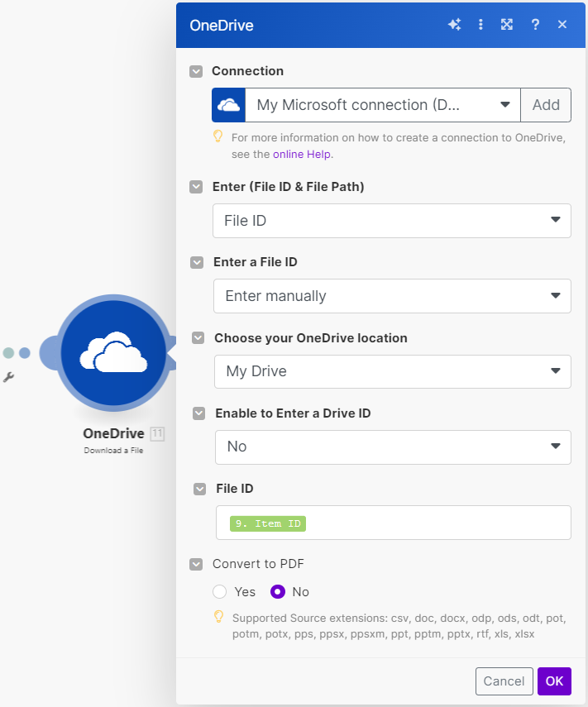Click the 9. Item ID mapped tag
Image resolution: width=588 pixels, height=707 pixels.
(x=268, y=523)
